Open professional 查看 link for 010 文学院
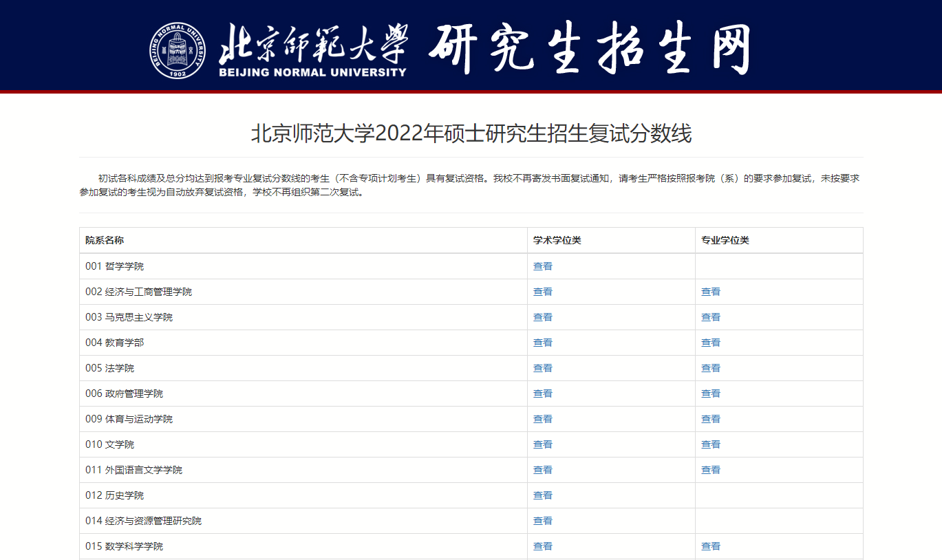Viewport: 942px width, 560px height. (711, 444)
